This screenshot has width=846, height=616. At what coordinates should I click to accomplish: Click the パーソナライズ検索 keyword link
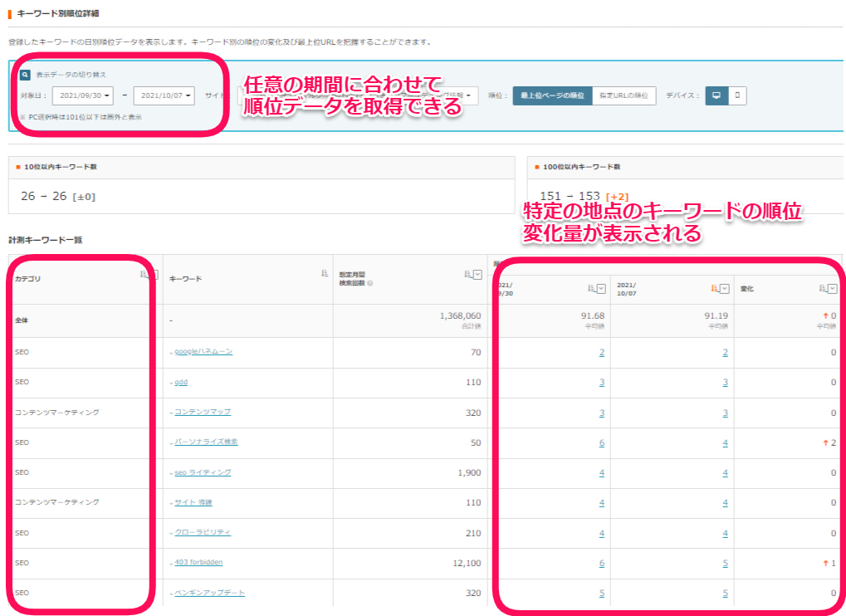tap(206, 442)
